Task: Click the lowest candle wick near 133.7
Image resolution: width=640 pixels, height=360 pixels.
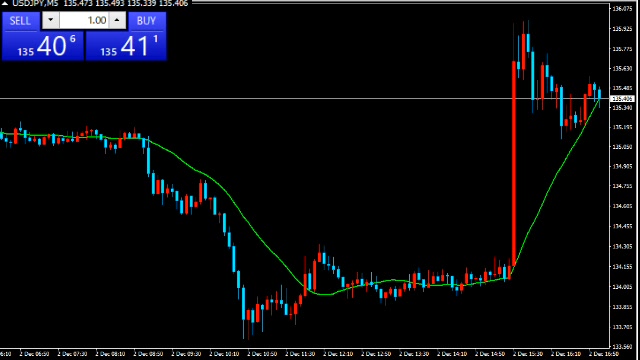Action: click(x=244, y=330)
